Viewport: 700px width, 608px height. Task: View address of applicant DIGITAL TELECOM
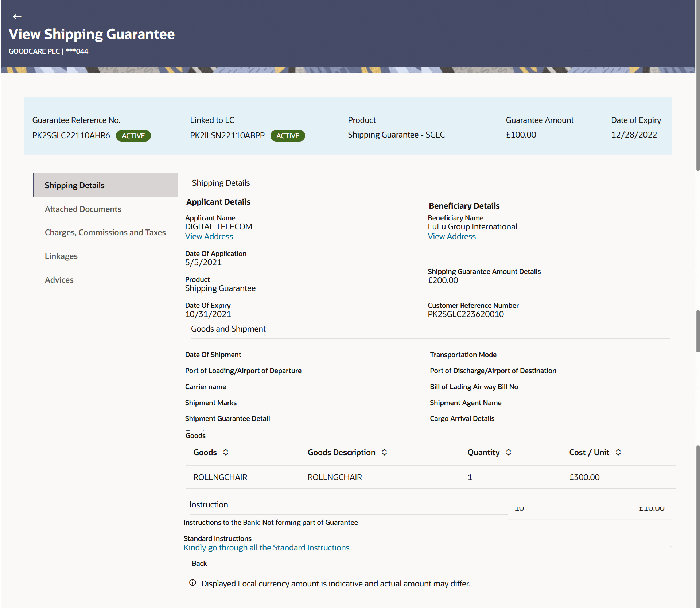pos(209,236)
